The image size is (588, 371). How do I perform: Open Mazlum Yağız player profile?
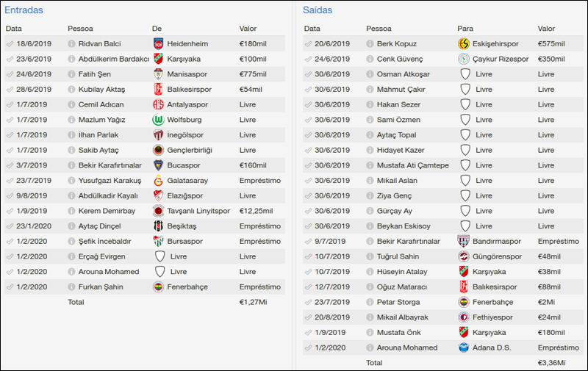(x=100, y=120)
